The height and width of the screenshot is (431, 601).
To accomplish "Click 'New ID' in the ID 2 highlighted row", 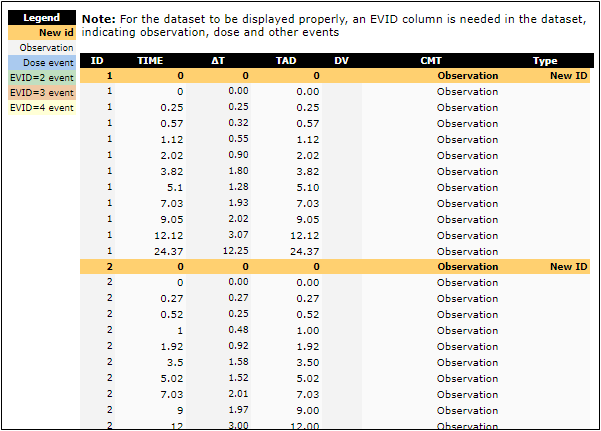I will tap(568, 266).
